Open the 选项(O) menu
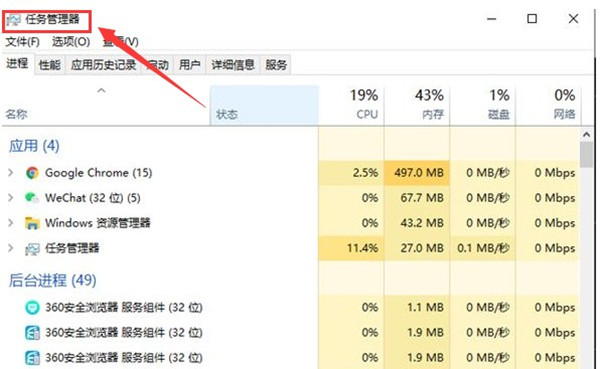This screenshot has height=369, width=600. point(71,41)
